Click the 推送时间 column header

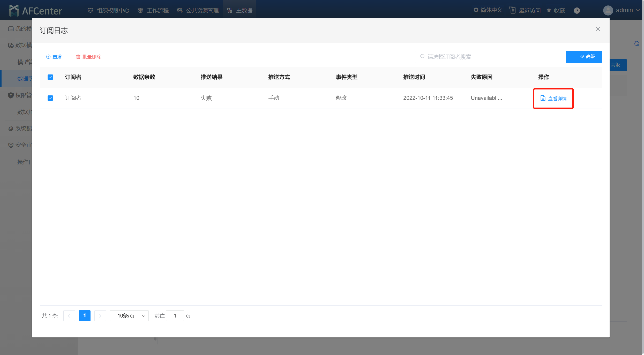click(x=414, y=77)
